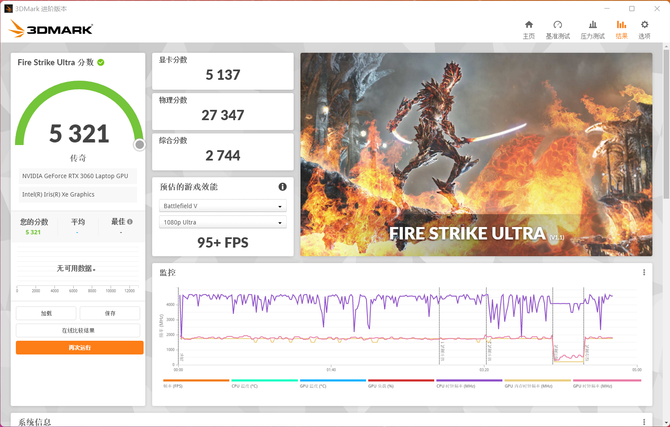Screen dimensions: 670x427
Task: Click the bar-chart icon above 压力测试
Action: click(x=593, y=24)
